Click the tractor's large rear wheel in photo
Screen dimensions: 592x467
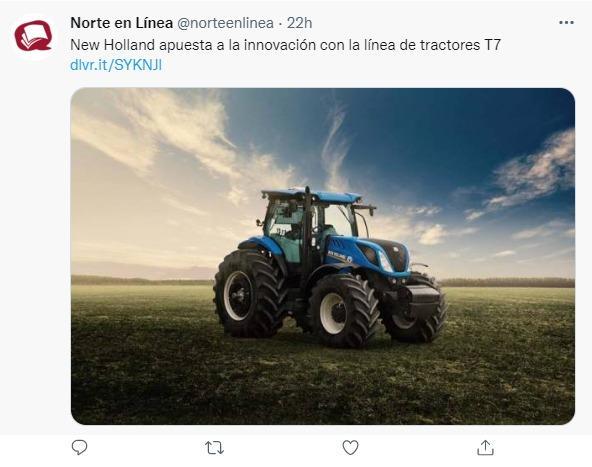(250, 293)
